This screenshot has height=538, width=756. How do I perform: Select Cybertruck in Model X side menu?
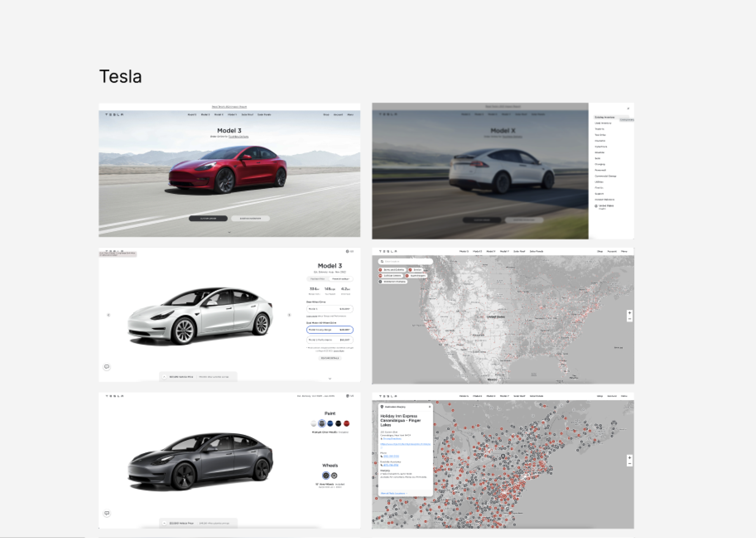coord(601,147)
